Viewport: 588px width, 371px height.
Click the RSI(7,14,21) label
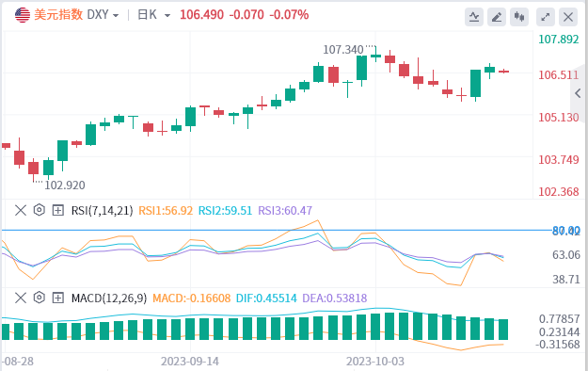pos(102,211)
